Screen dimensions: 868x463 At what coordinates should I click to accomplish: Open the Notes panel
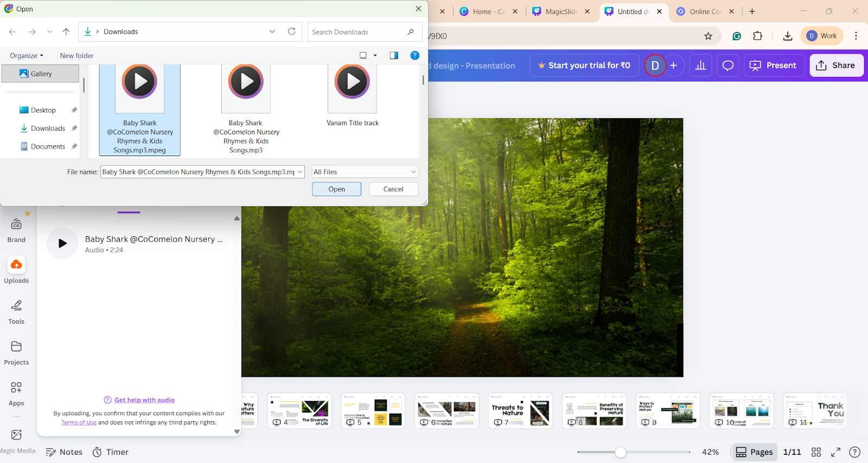click(64, 452)
